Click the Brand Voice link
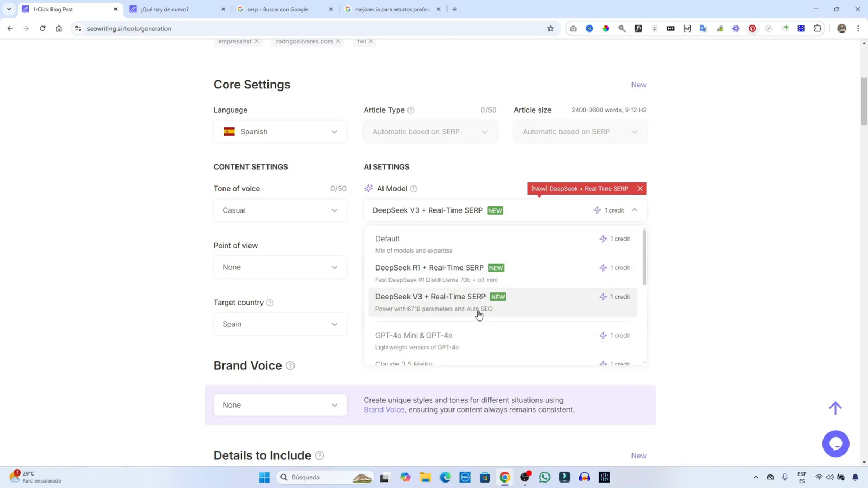The image size is (868, 488). point(384,409)
